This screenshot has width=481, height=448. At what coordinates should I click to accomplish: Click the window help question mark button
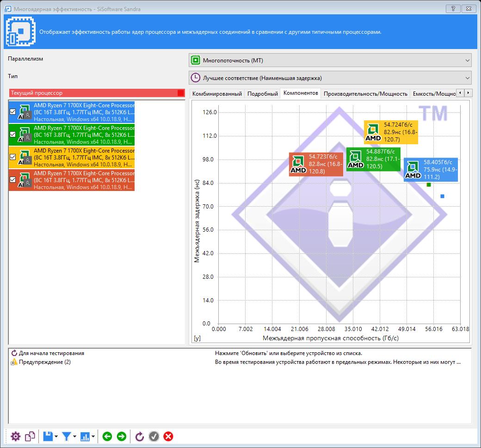click(x=453, y=9)
